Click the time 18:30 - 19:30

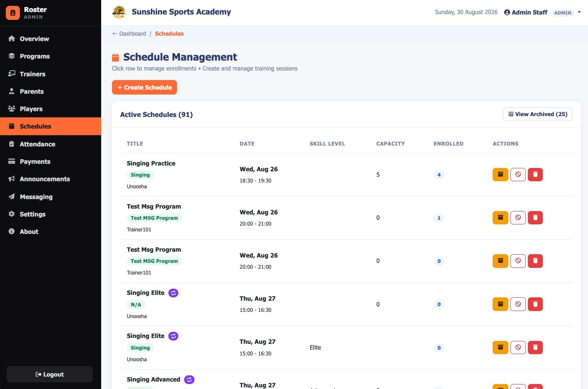tap(255, 180)
